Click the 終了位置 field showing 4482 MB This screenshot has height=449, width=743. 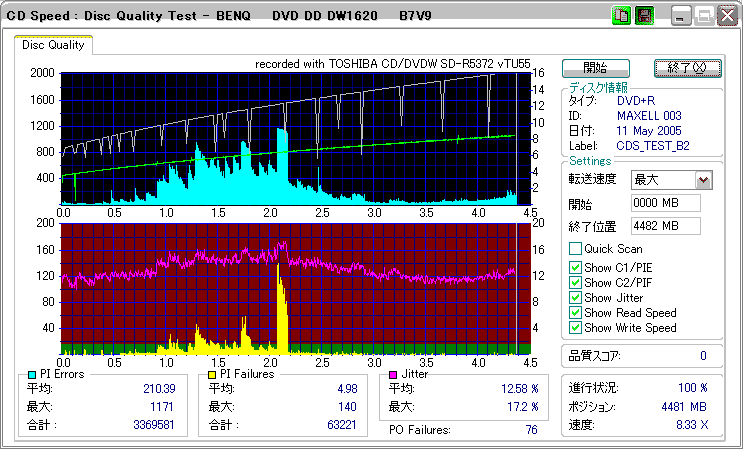[666, 226]
